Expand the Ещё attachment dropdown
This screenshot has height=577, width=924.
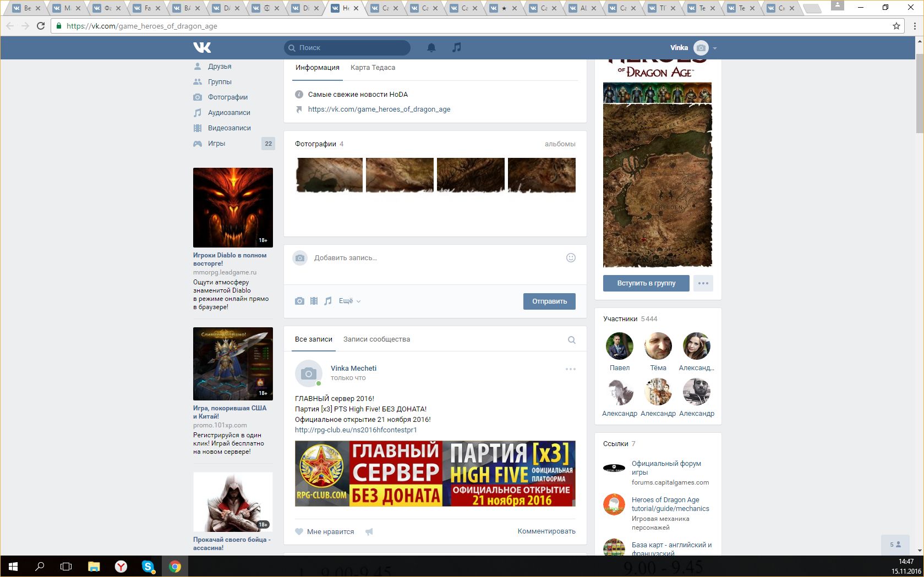click(350, 301)
